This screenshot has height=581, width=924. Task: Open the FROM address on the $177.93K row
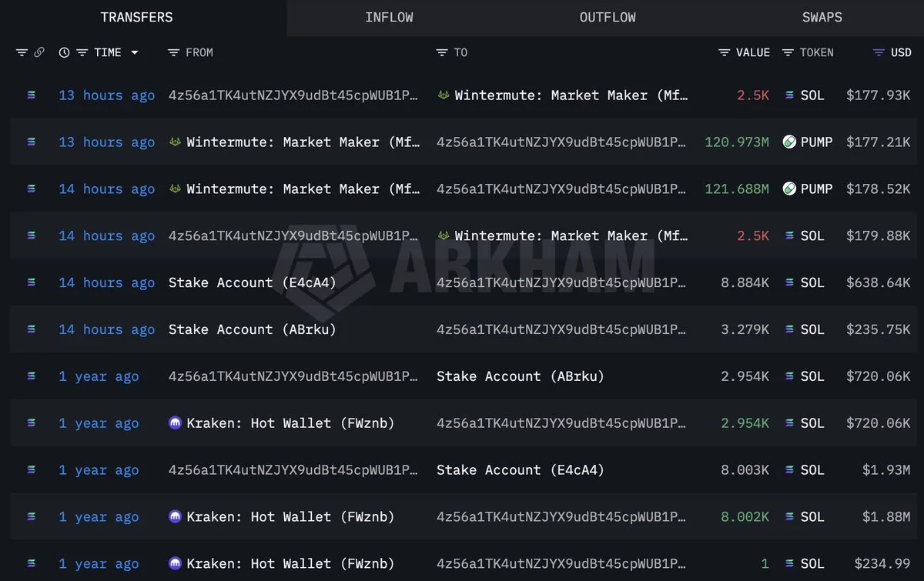pyautogui.click(x=294, y=95)
